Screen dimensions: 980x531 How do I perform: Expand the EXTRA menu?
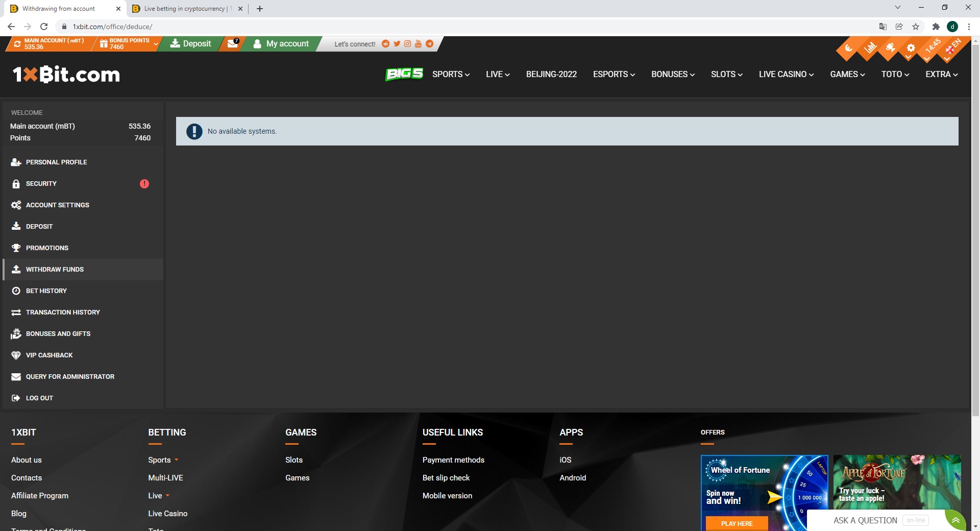point(942,75)
